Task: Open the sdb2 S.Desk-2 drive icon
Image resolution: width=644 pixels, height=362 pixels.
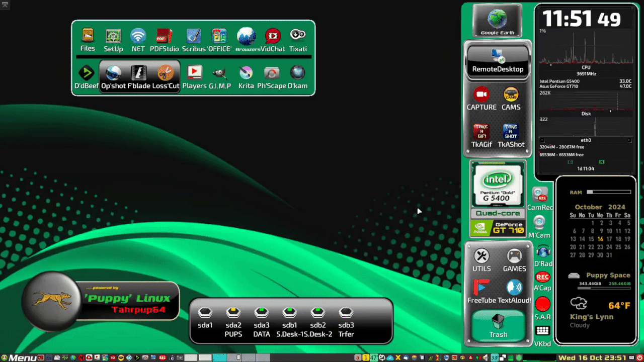Action: pos(317,313)
